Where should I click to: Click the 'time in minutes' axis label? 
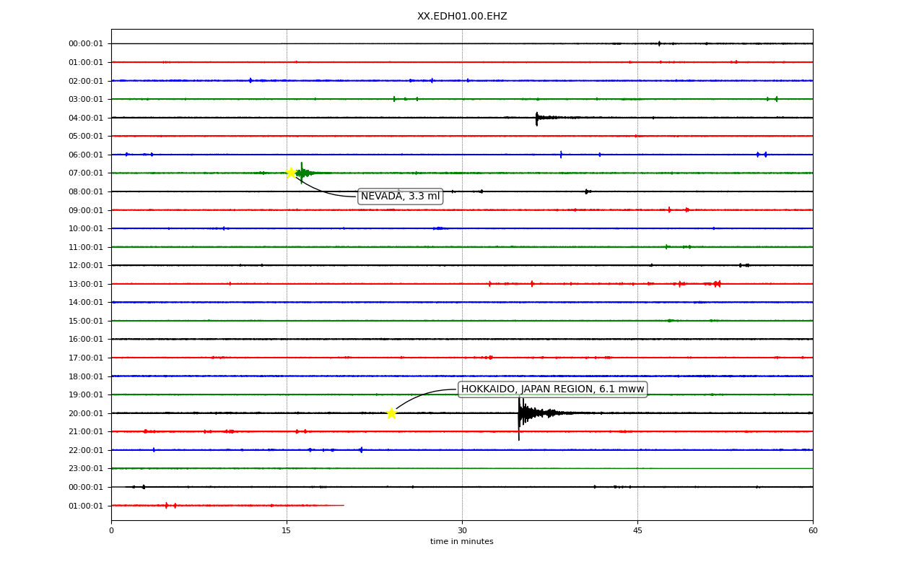pos(462,542)
